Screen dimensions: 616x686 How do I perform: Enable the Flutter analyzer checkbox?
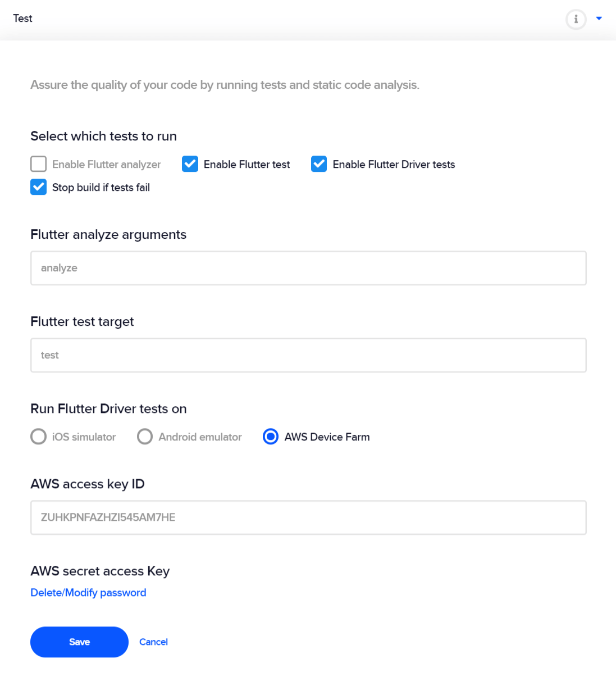[x=38, y=163]
